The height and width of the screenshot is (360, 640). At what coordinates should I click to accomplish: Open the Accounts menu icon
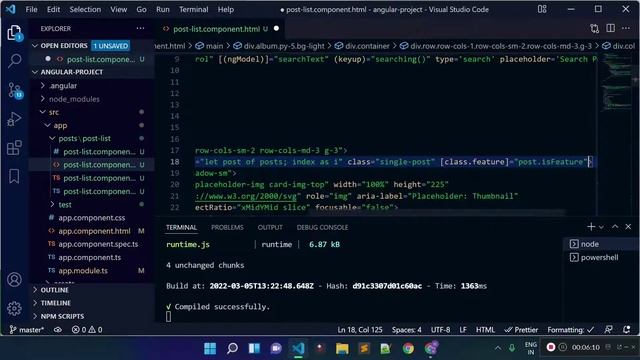(x=14, y=280)
